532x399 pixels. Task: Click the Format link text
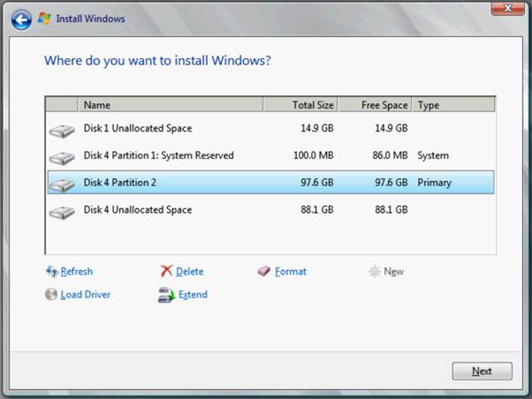tap(291, 272)
